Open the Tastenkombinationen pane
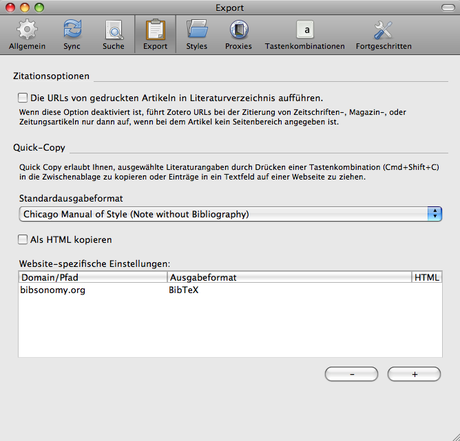This screenshot has height=441, width=460. (x=305, y=35)
